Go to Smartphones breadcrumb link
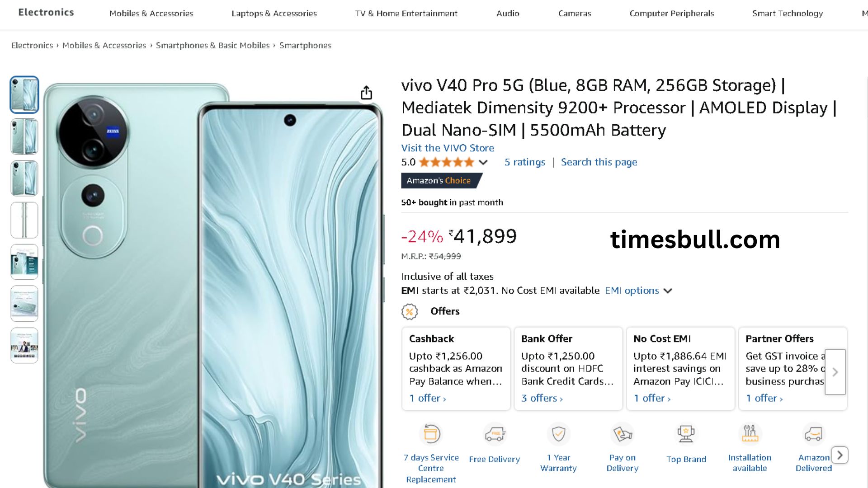This screenshot has width=868, height=488. tap(305, 45)
